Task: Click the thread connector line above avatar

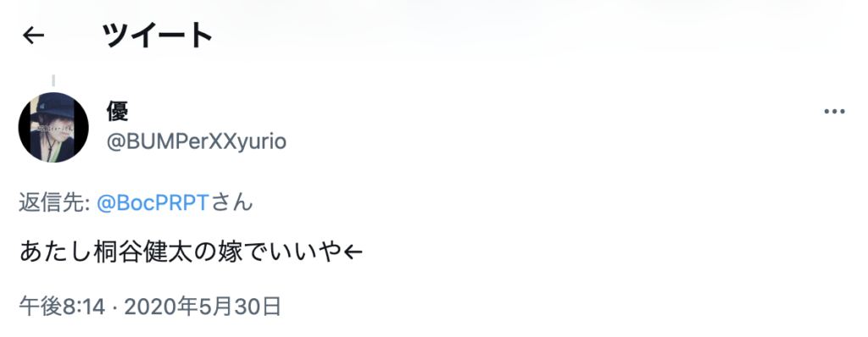Action: pos(53,80)
